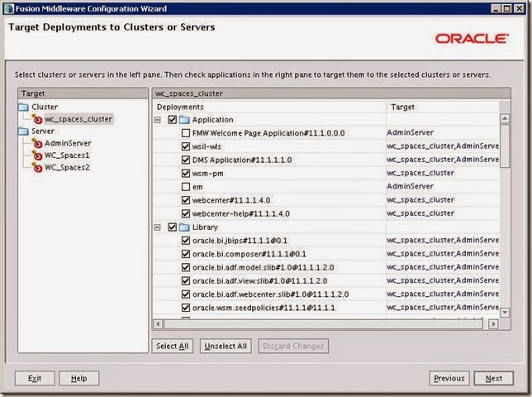The image size is (532, 397).
Task: Click the Unselect All button
Action: tap(226, 346)
